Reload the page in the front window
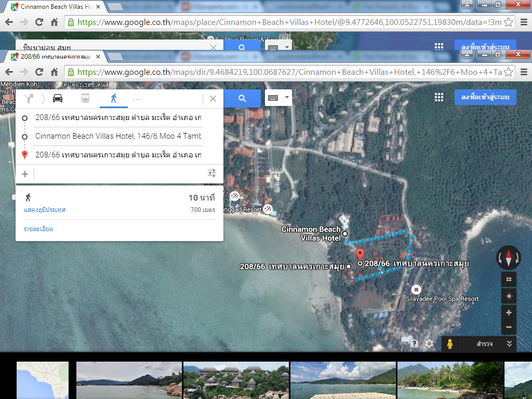The width and height of the screenshot is (532, 399). [x=39, y=72]
